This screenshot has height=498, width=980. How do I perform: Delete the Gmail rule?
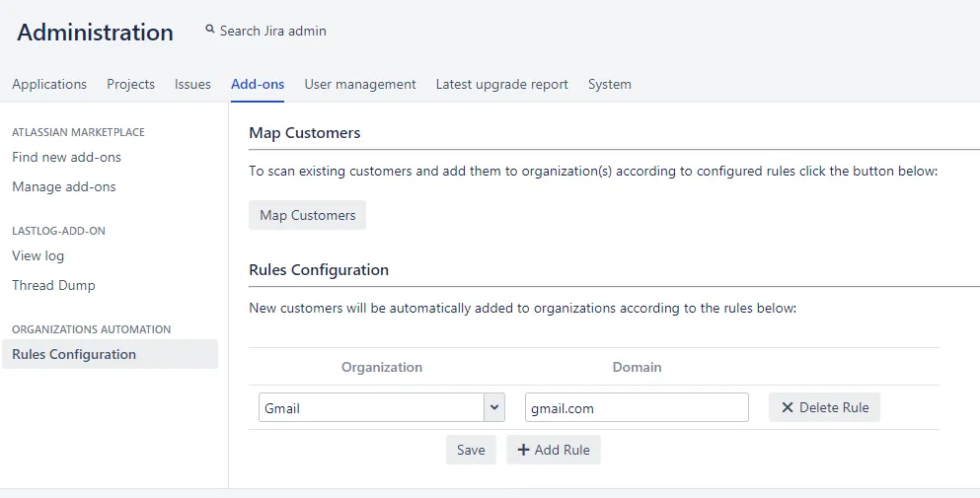pos(824,407)
